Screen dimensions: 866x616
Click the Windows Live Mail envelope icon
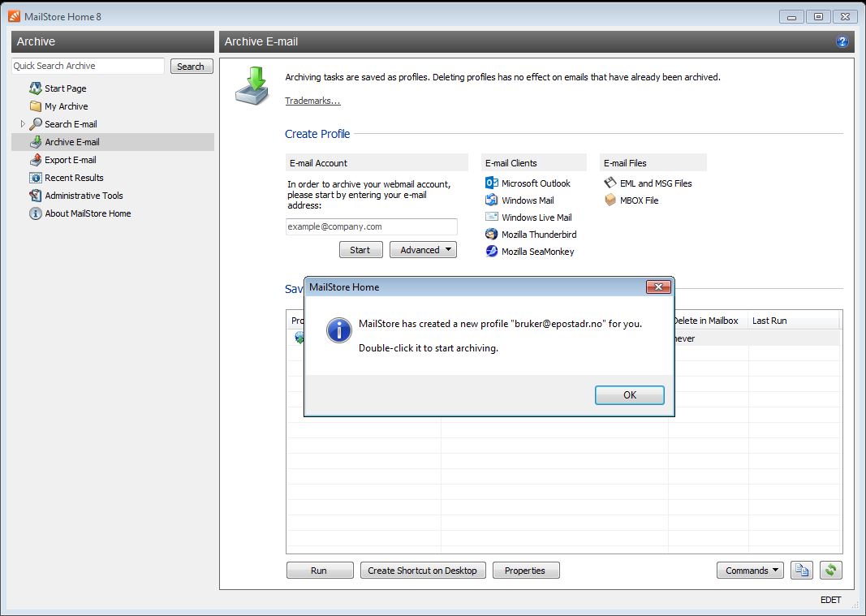pyautogui.click(x=492, y=218)
